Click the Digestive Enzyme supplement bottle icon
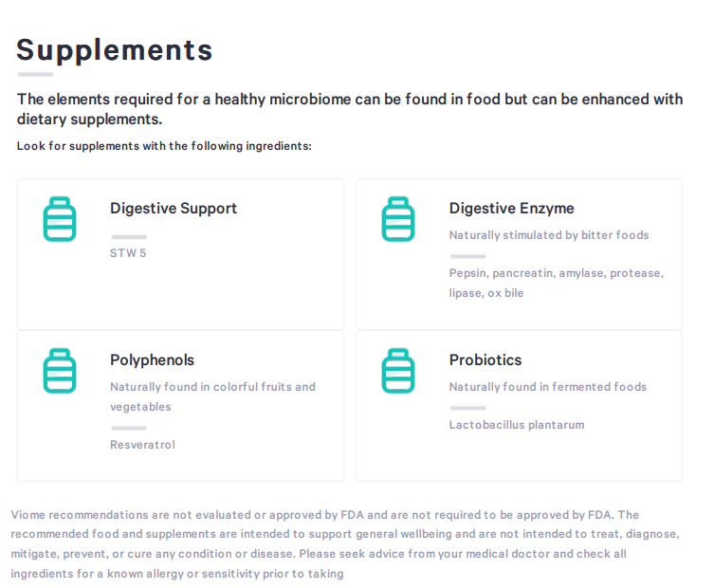The height and width of the screenshot is (588, 714). (x=398, y=219)
